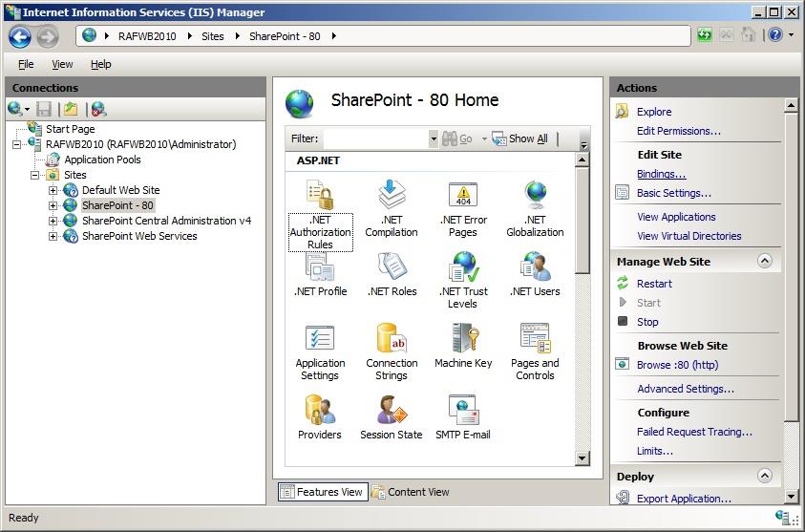
Task: Click Export Application link
Action: [684, 499]
